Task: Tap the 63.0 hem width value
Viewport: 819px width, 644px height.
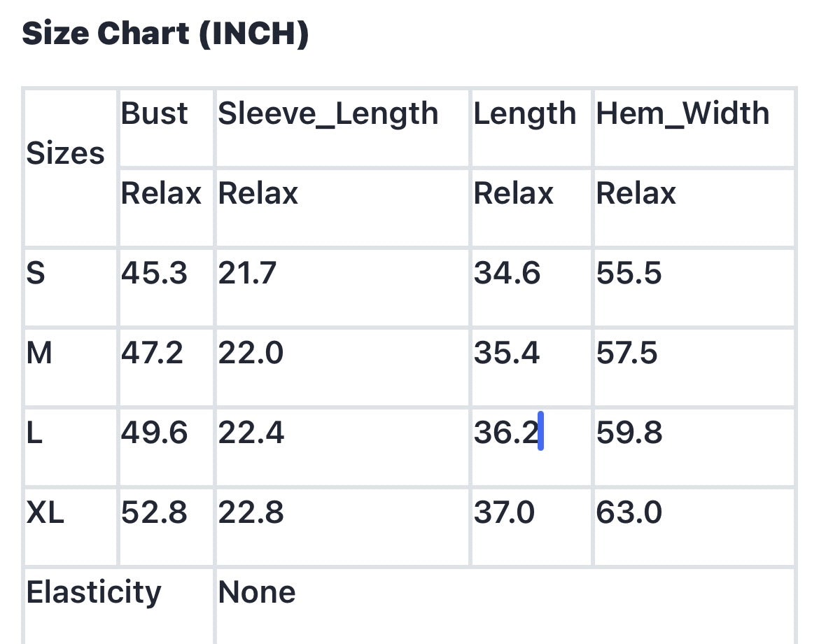Action: (629, 513)
